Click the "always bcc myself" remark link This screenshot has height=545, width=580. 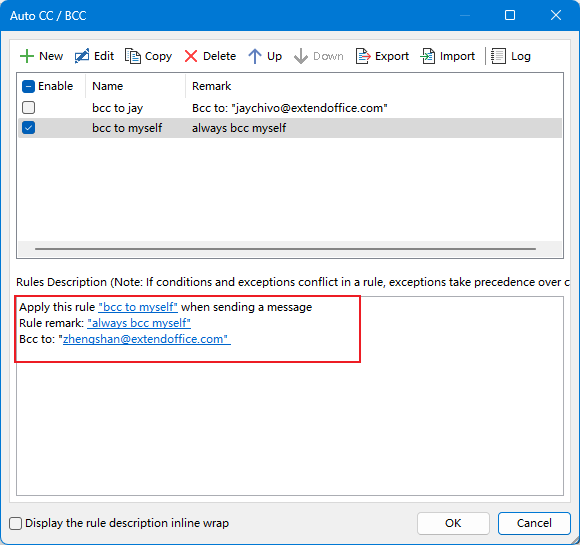click(x=139, y=323)
